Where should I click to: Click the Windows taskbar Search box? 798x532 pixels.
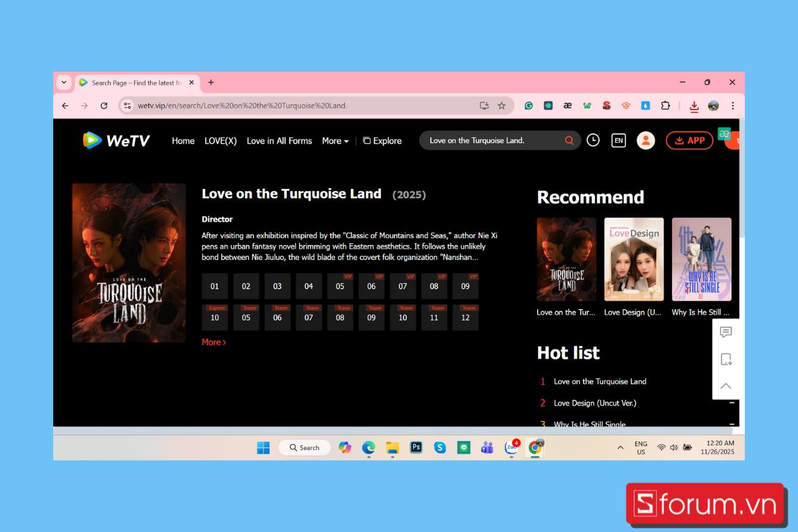coord(303,448)
